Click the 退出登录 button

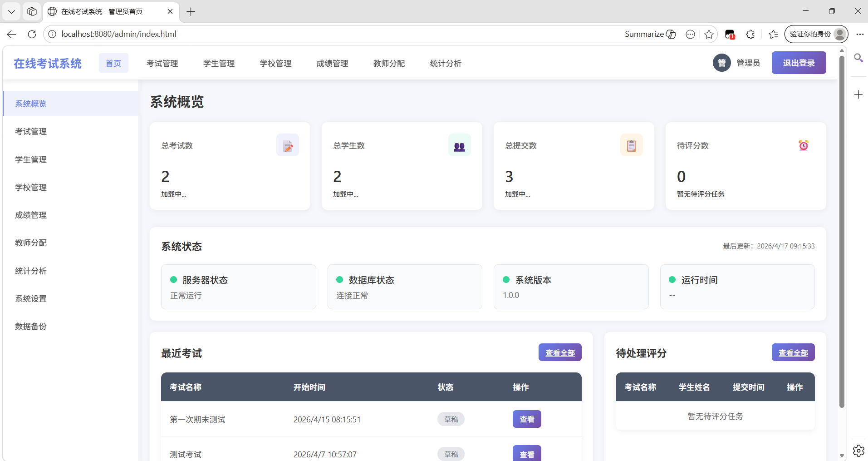[798, 63]
